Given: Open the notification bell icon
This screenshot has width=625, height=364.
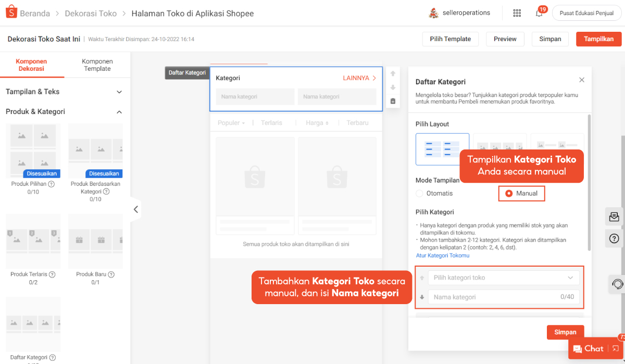Looking at the screenshot, I should [x=539, y=13].
